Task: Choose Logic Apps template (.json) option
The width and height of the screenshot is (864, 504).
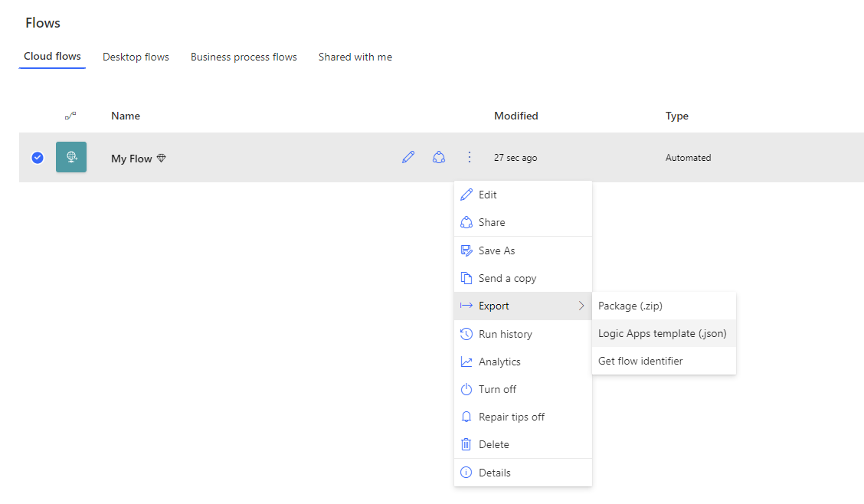Action: 663,333
